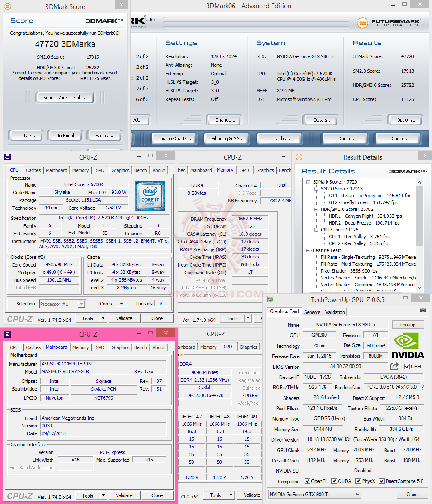The image size is (432, 504).
Task: Collapse the HDR/SM3.0 Score: 25782 node
Action: point(316,209)
